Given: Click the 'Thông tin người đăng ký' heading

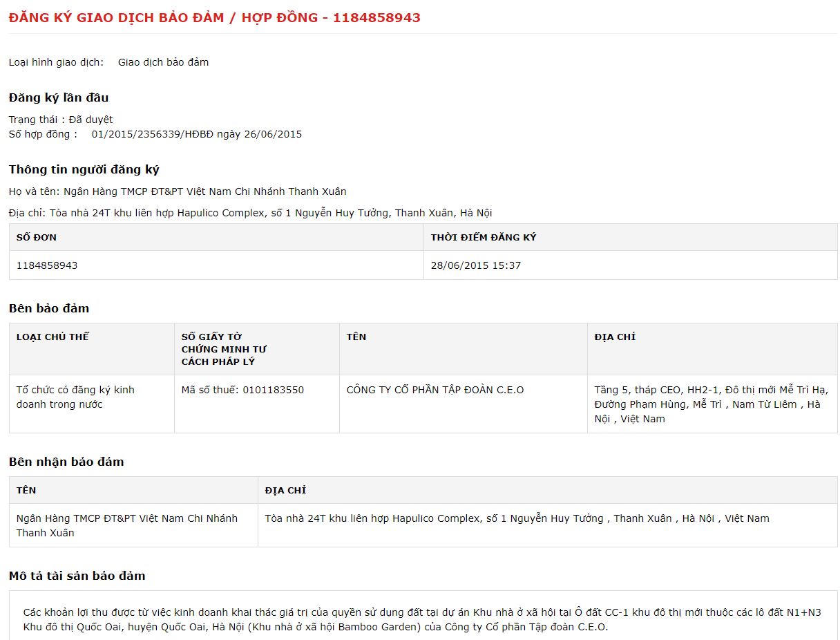Looking at the screenshot, I should point(84,169).
